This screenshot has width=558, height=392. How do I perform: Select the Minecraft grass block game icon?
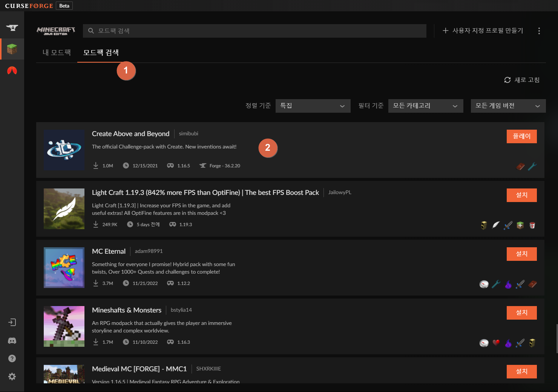point(12,49)
